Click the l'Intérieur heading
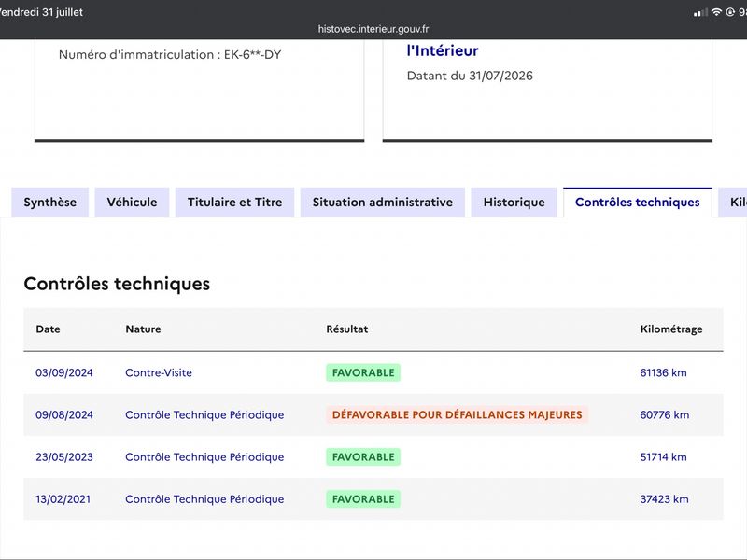The image size is (747, 560). [443, 50]
